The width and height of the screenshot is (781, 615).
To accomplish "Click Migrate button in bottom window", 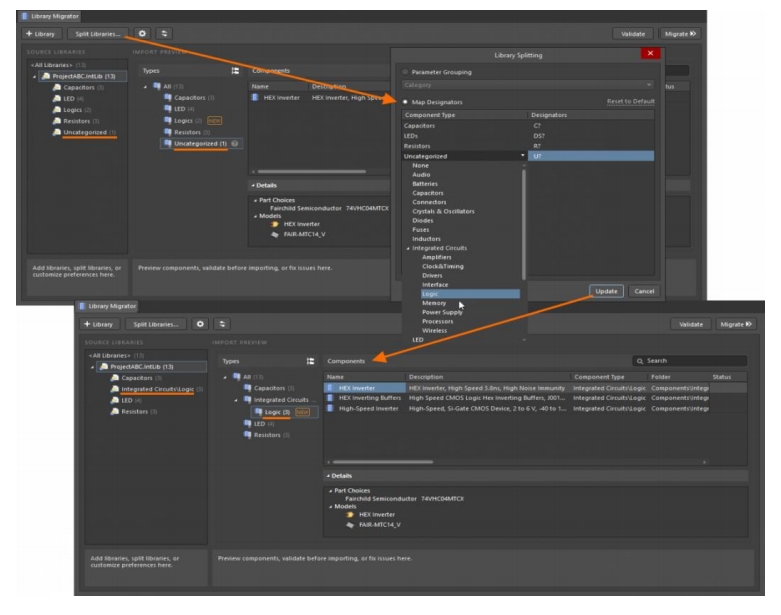I will (736, 324).
